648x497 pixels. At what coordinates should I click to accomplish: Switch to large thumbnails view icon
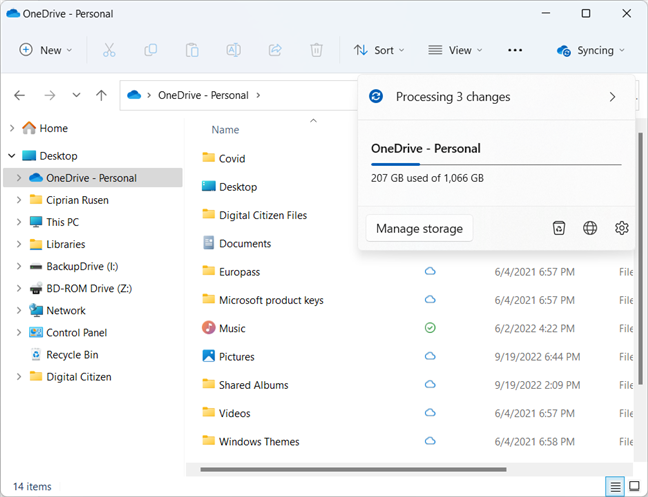[634, 486]
